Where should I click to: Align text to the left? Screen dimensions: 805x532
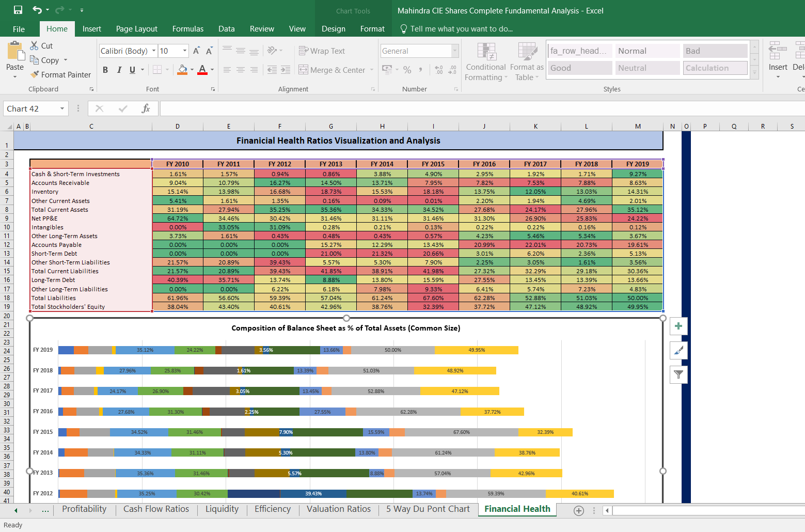pos(227,70)
